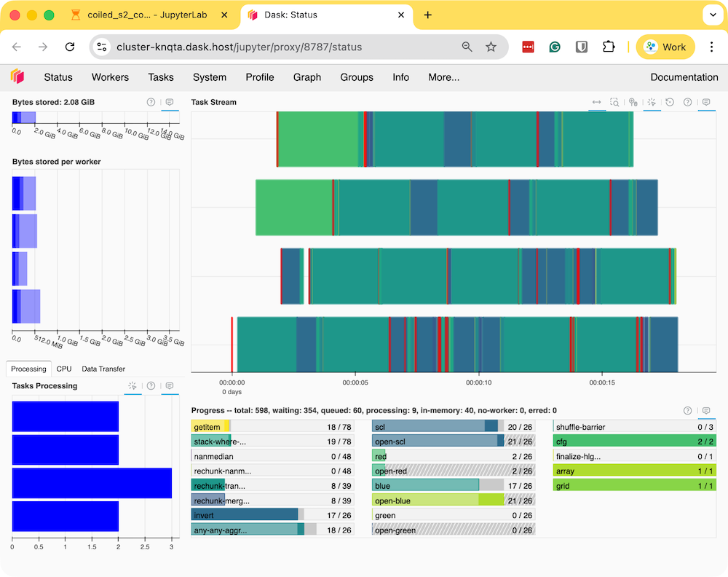728x577 pixels.
Task: Toggle hover tooltips in Task Stream toolbar
Action: click(705, 103)
